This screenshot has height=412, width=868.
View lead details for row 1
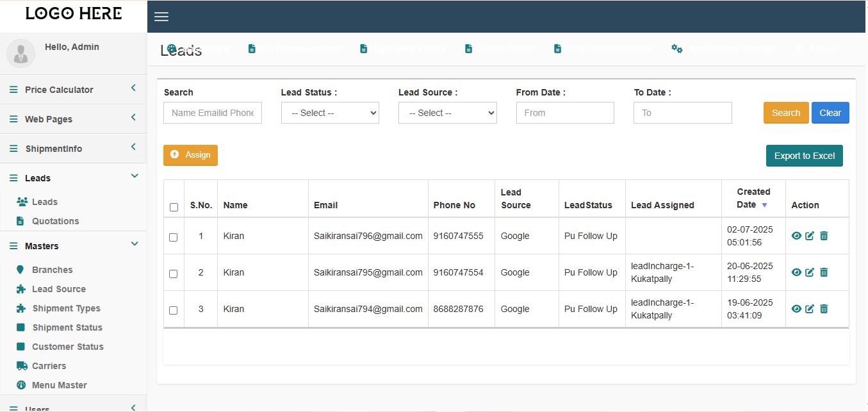pyautogui.click(x=796, y=236)
